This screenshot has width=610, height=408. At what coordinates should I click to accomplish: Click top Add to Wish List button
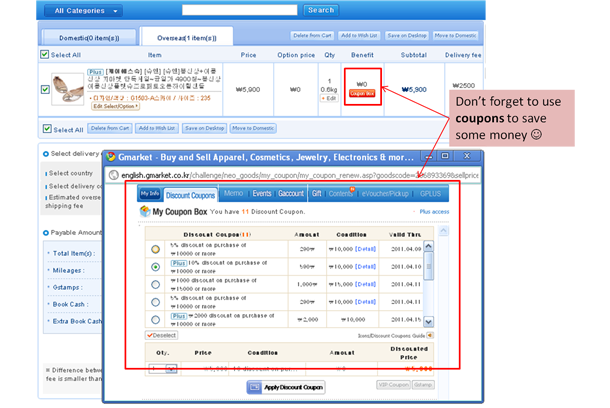coord(359,35)
